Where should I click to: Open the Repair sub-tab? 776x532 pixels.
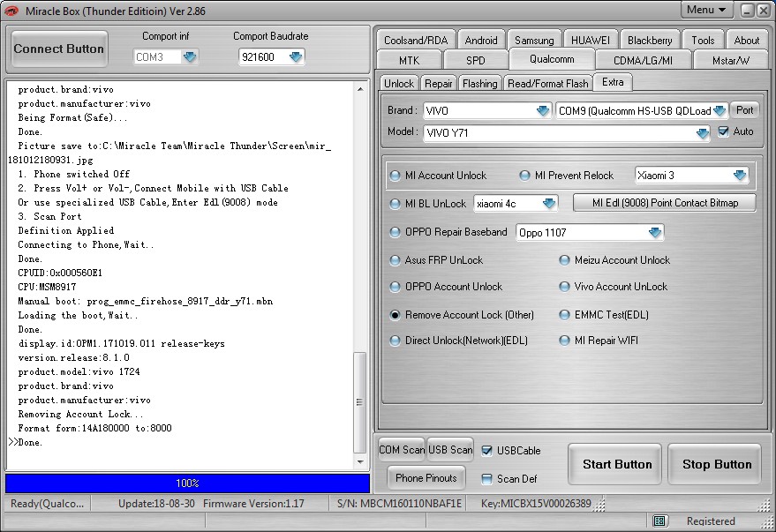[x=439, y=84]
